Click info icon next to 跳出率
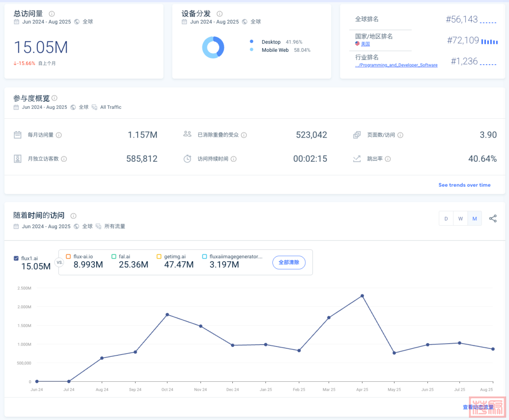Viewport: 509px width, 420px height. point(388,159)
